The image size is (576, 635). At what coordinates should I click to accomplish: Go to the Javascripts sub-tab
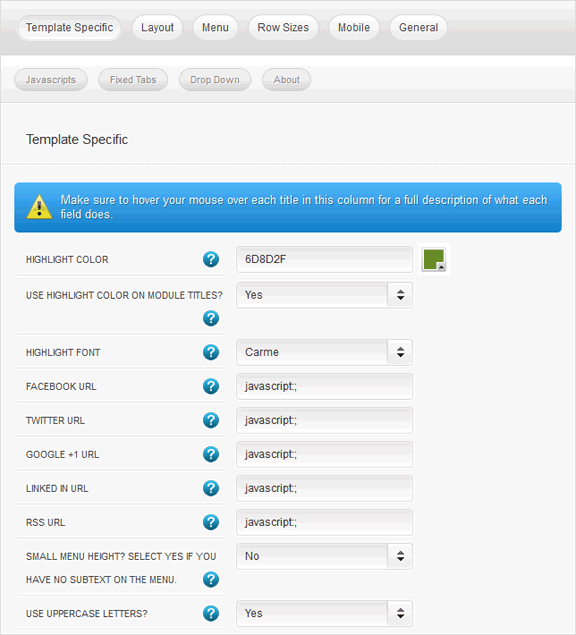click(x=51, y=80)
